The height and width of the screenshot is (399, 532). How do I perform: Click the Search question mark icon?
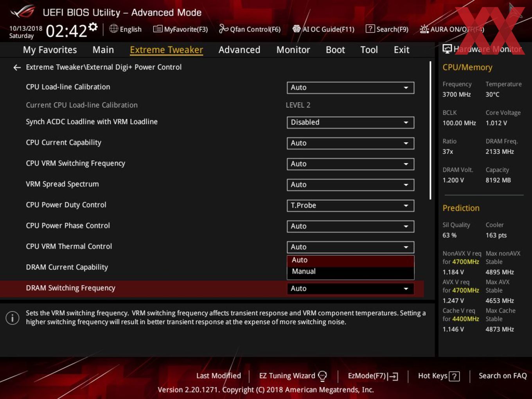370,29
